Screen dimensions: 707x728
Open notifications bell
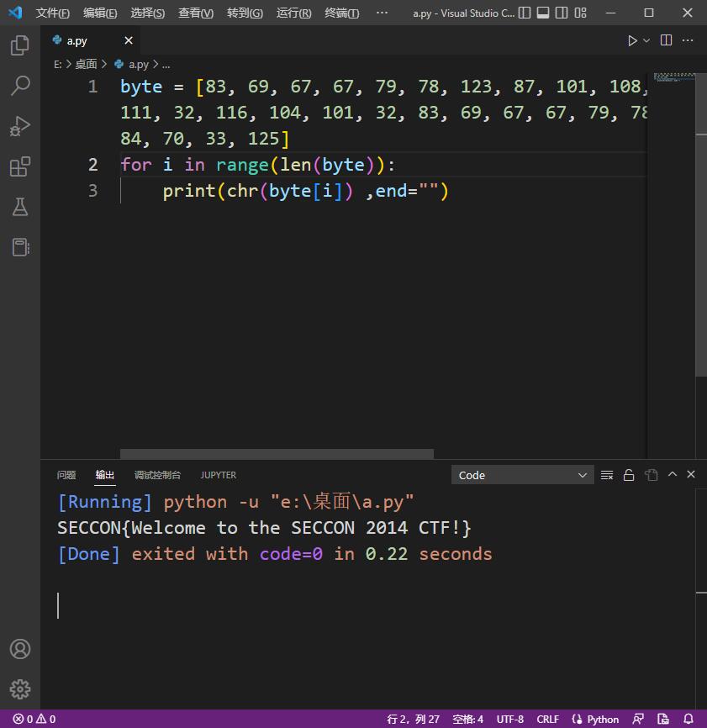point(689,720)
